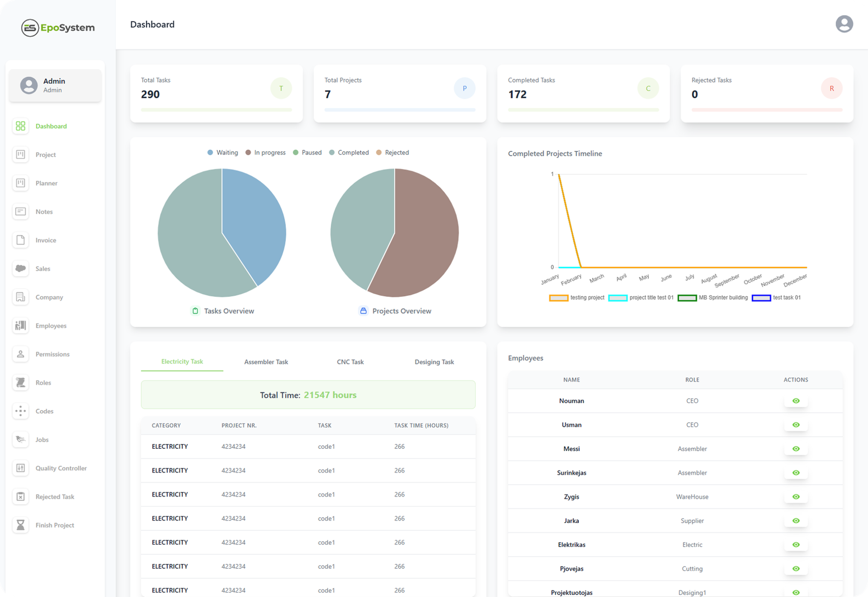Click eye icon for Messi row
Screen dimensions: 868x597
[795, 449]
